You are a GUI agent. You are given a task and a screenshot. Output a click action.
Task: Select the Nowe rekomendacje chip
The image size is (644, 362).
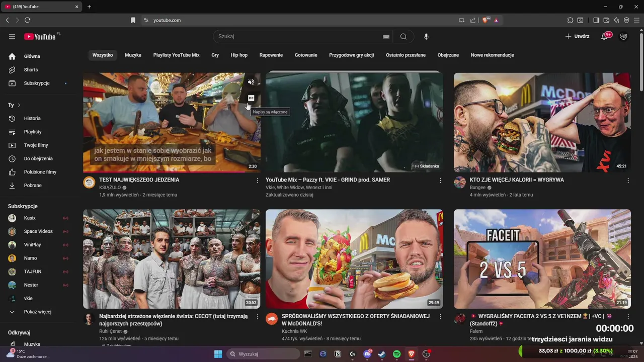point(492,55)
